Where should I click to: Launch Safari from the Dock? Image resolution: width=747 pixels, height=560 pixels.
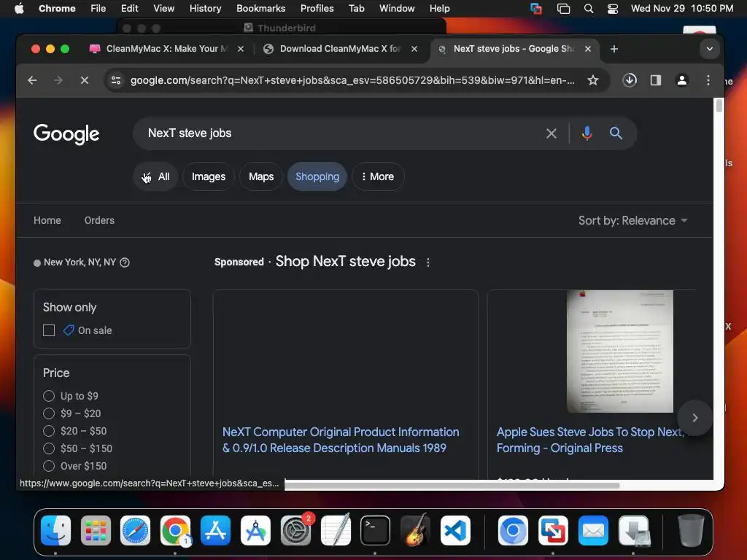[x=135, y=530]
